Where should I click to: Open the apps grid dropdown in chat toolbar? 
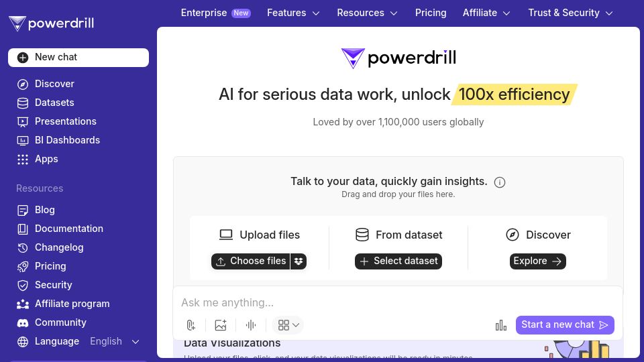pyautogui.click(x=288, y=325)
